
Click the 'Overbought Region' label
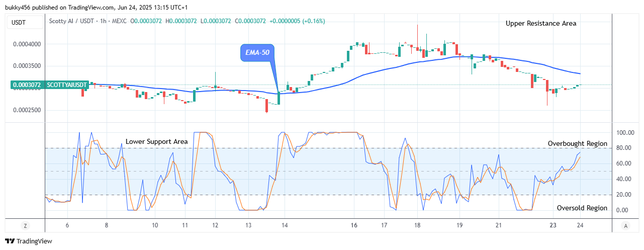click(x=578, y=144)
